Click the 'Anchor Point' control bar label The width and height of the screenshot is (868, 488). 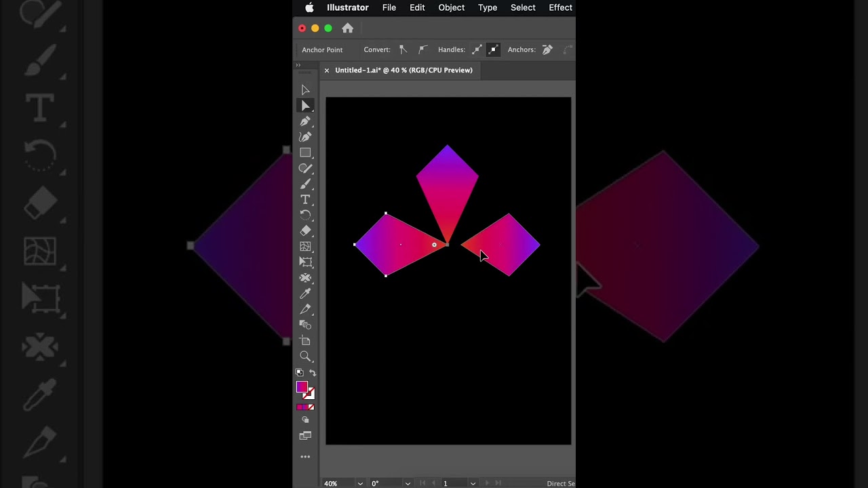322,49
